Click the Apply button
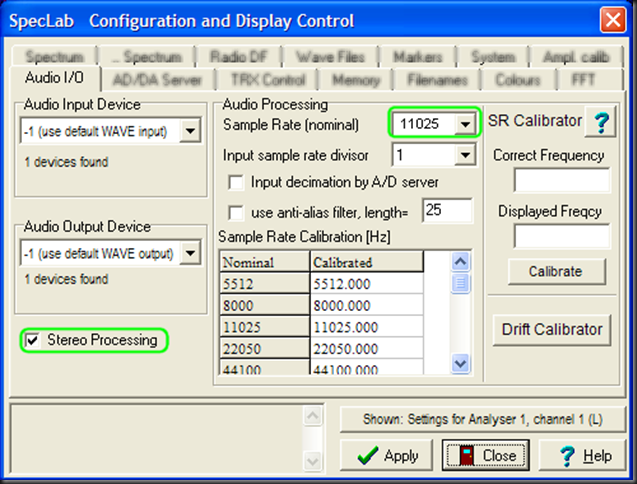Screen dimensions: 637x484 pyautogui.click(x=386, y=455)
